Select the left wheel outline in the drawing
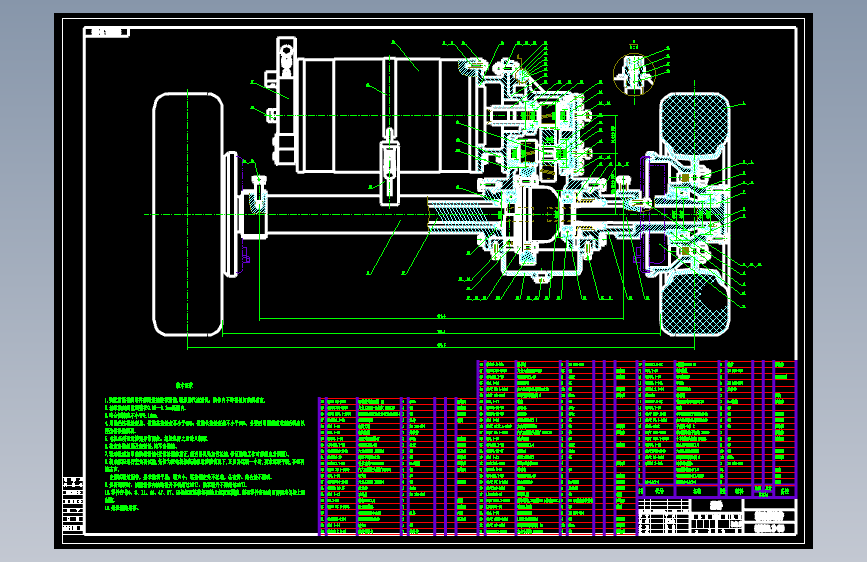The image size is (867, 562). coord(188,215)
